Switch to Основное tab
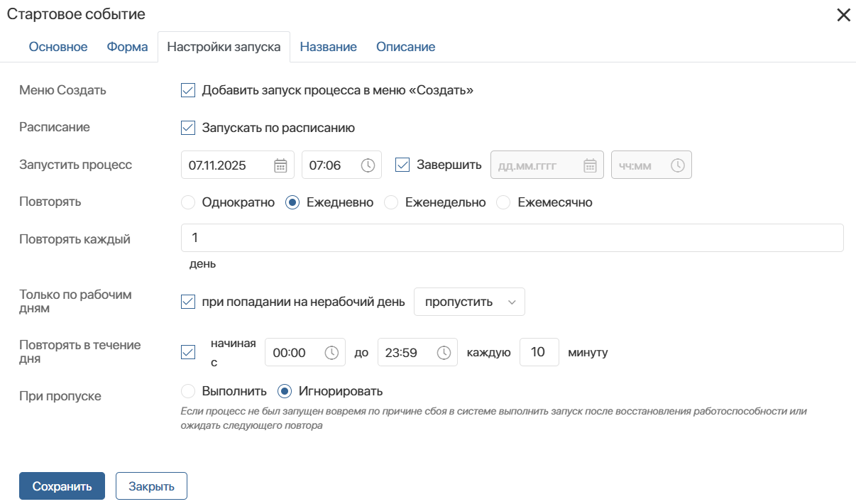Screen dimensions: 856x504 (58, 47)
